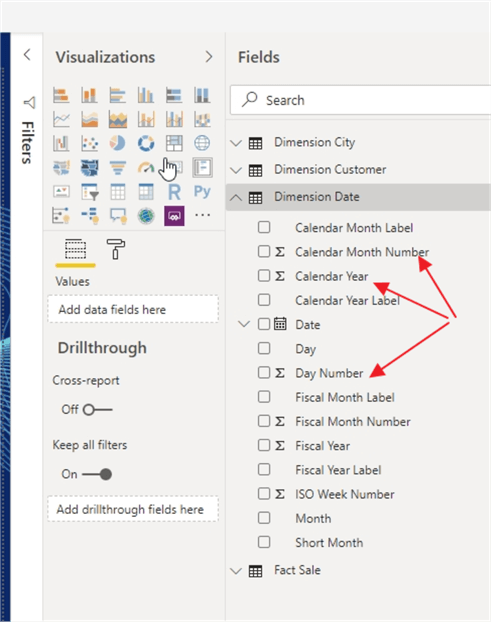Expand the Dimension City table
Image resolution: width=491 pixels, height=622 pixels.
pos(236,143)
